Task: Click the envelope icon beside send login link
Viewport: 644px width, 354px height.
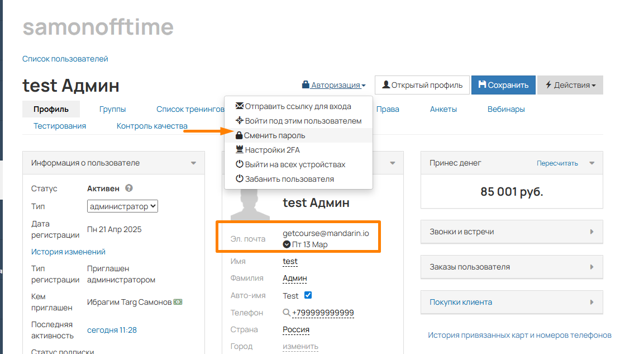Action: click(240, 106)
